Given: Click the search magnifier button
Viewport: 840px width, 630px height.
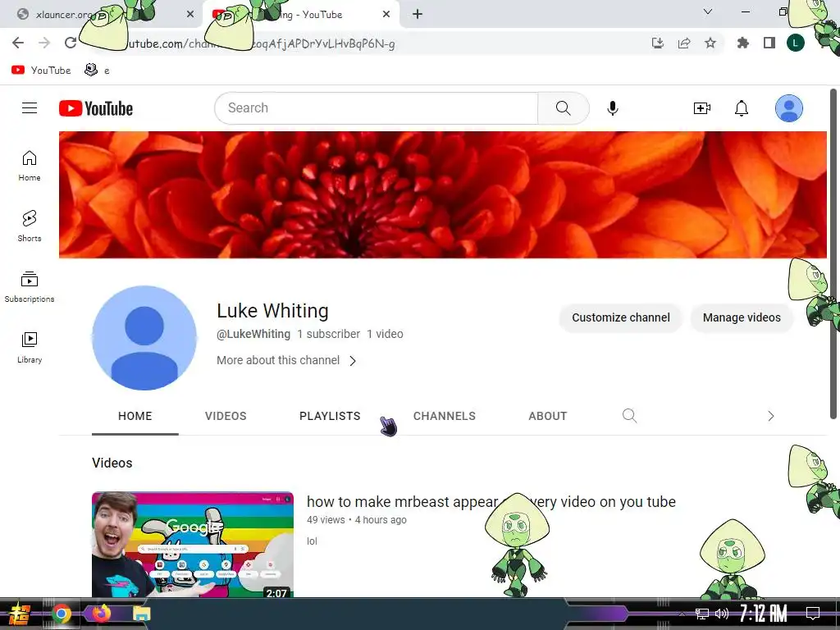Looking at the screenshot, I should pos(563,108).
